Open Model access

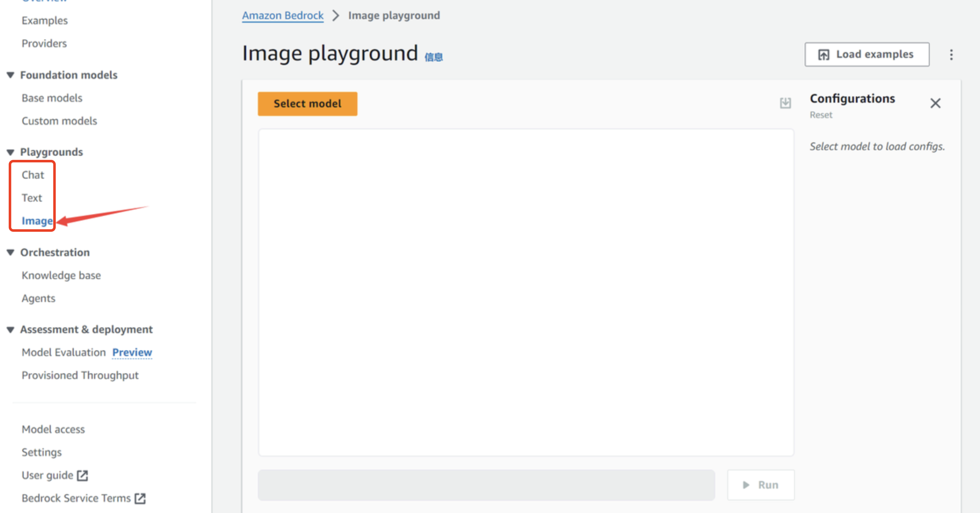(x=53, y=429)
